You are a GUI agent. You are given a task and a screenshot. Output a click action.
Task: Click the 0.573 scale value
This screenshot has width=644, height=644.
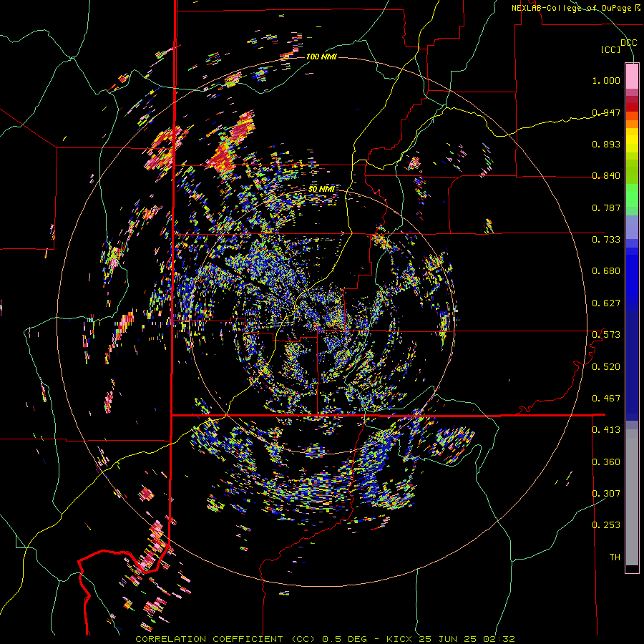pos(606,334)
